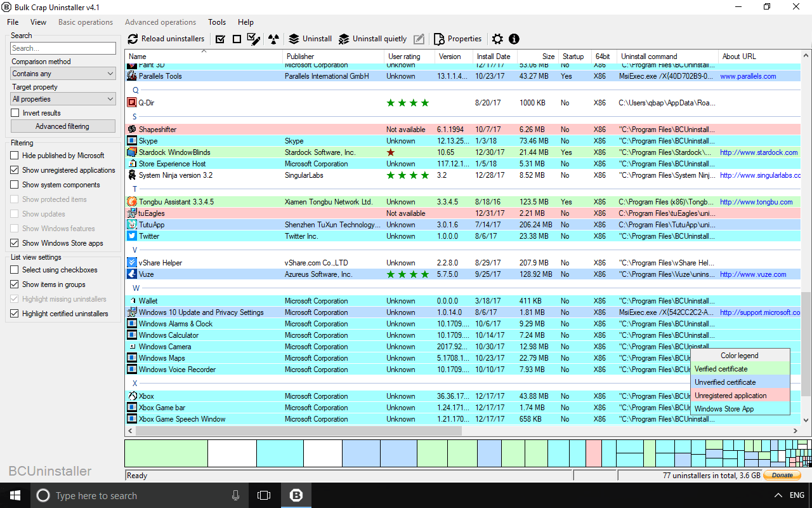
Task: Open Windows Start menu
Action: [15, 495]
